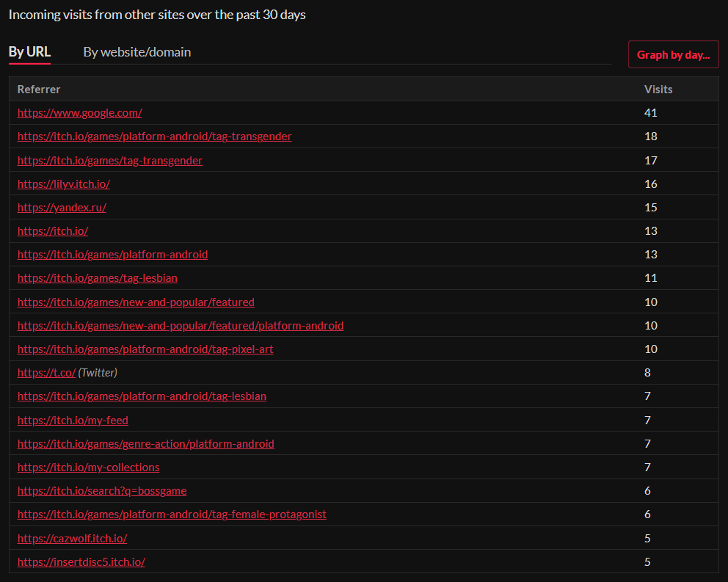The width and height of the screenshot is (728, 582).
Task: Open featured/platform-android referrer link
Action: coord(181,325)
